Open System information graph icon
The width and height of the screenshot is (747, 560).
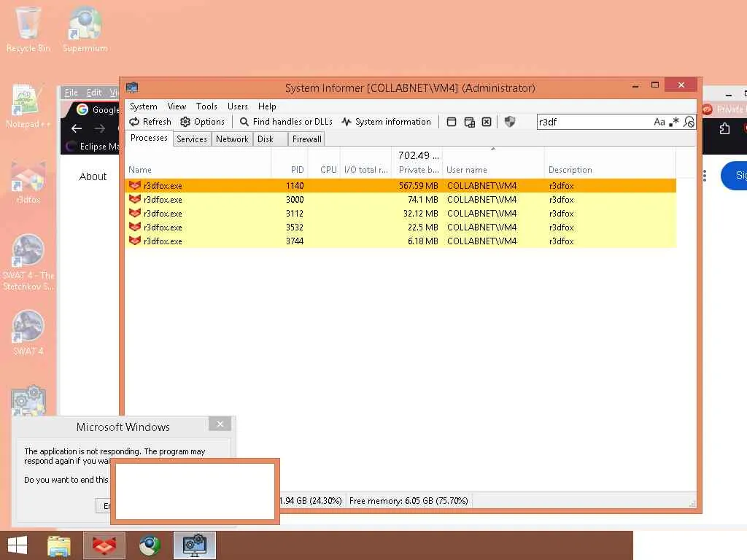tap(347, 122)
